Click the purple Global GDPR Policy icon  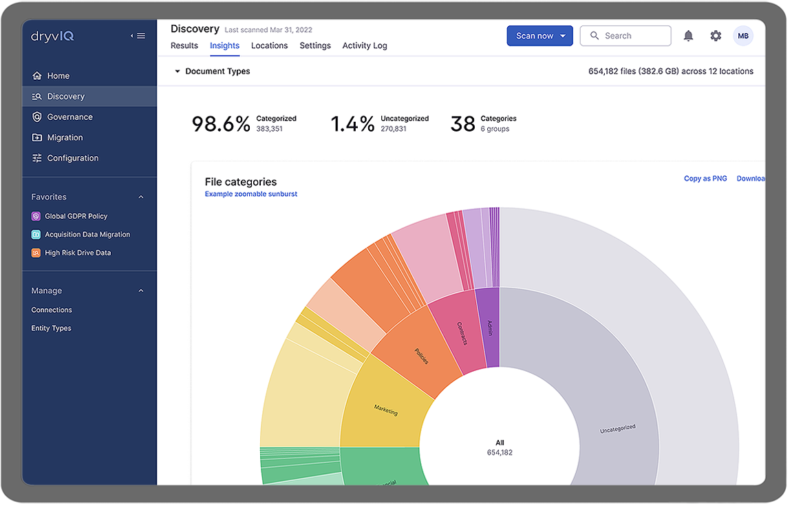coord(36,216)
